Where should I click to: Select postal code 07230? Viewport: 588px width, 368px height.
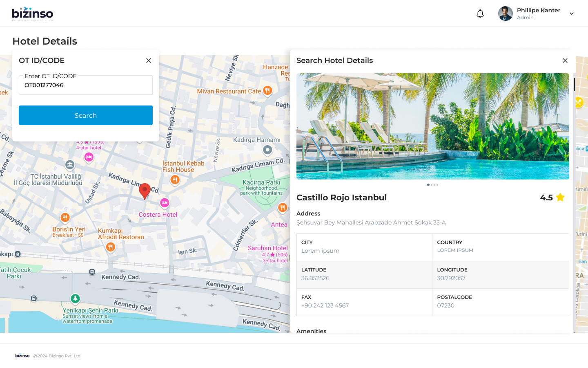click(x=445, y=305)
